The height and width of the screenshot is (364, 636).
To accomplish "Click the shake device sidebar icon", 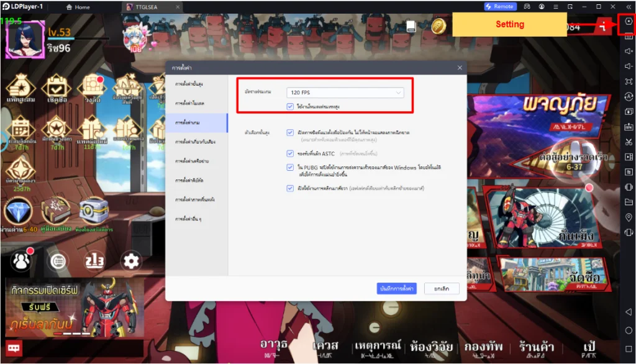I will [x=629, y=187].
